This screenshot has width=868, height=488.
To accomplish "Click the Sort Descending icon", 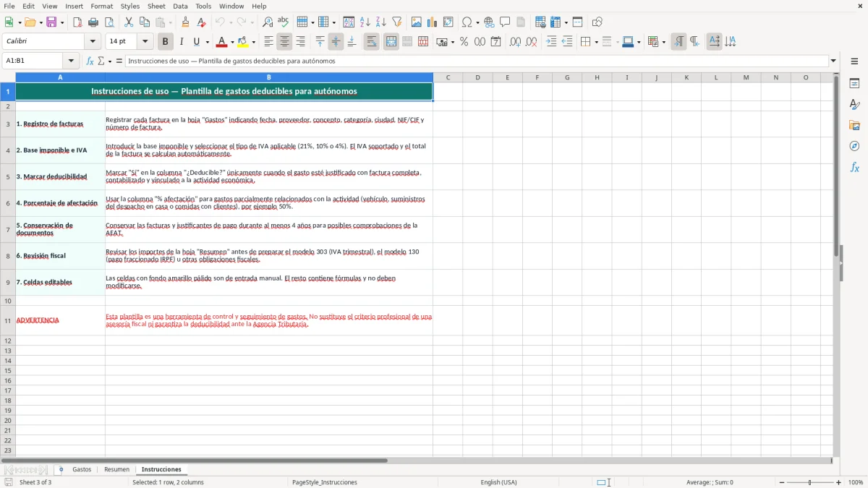I will 381,22.
